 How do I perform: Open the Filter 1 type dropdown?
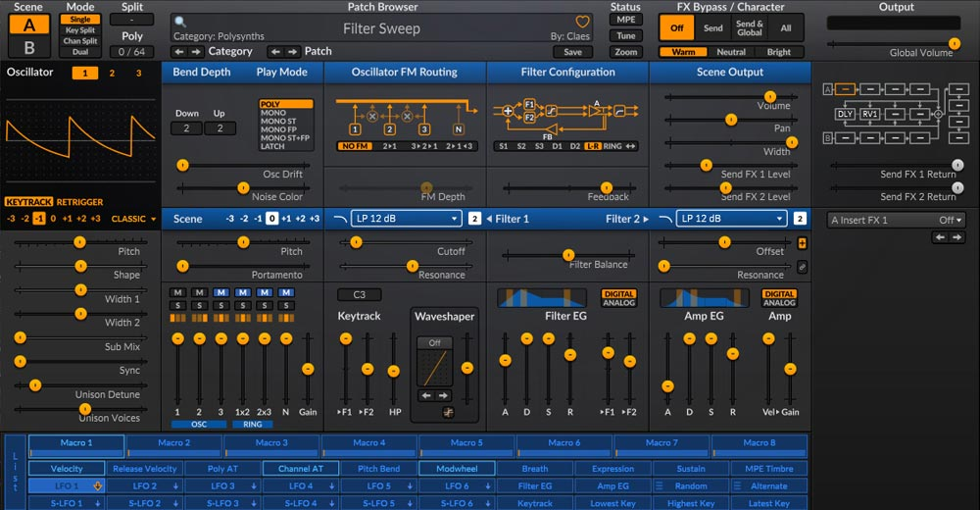[407, 219]
